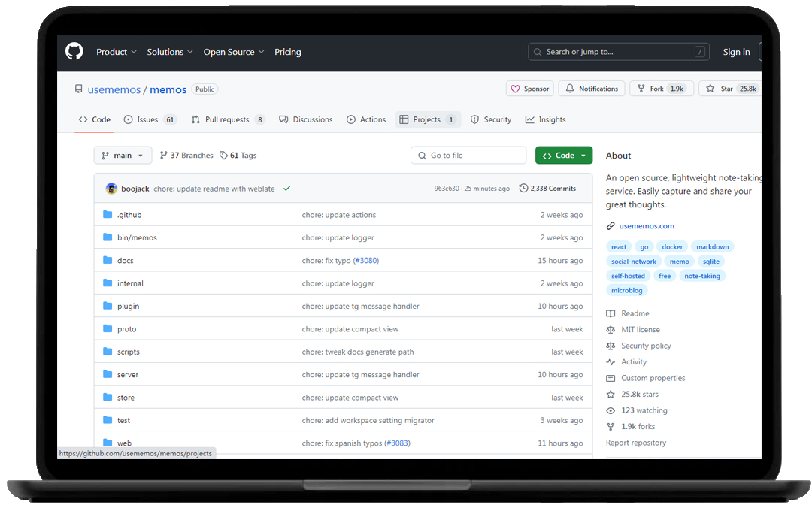This screenshot has width=812, height=511.
Task: Open the Solutions menu
Action: pos(170,52)
